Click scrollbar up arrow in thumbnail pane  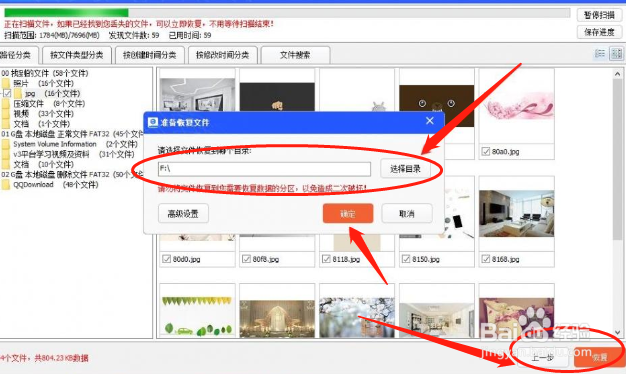tap(617, 74)
